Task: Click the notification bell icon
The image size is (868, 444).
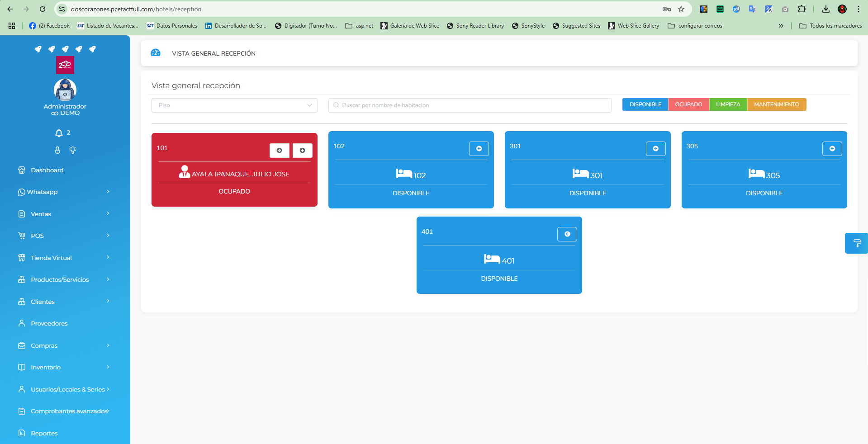Action: point(59,133)
